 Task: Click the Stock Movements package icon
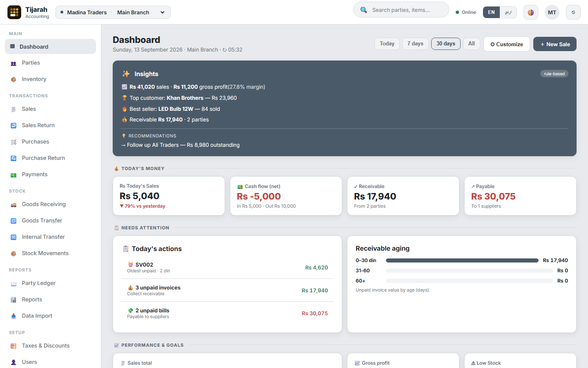coord(13,254)
